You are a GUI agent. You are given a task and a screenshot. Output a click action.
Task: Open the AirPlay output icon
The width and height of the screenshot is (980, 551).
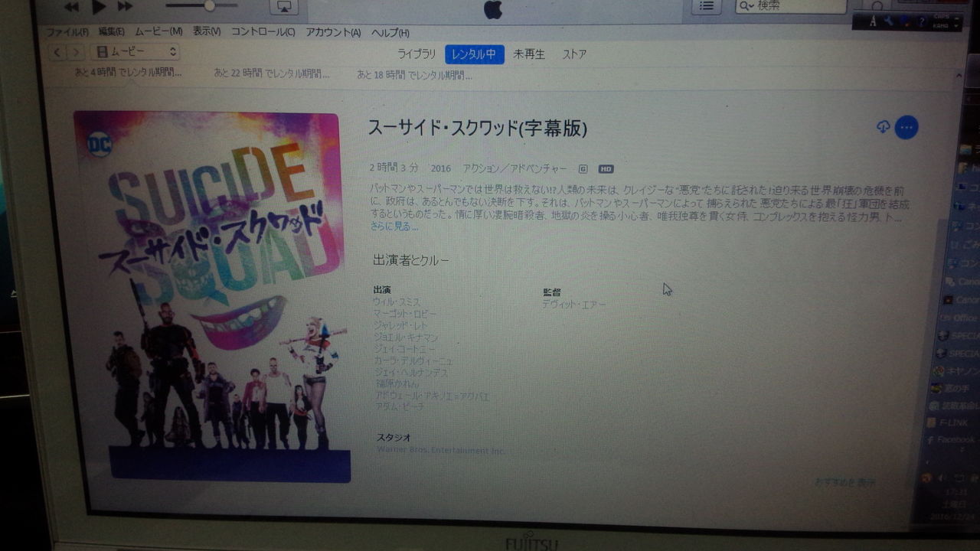(x=284, y=7)
